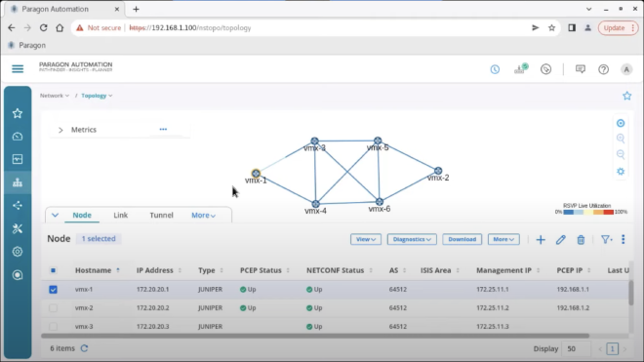
Task: Open the gear settings icon in sidebar
Action: [x=18, y=252]
